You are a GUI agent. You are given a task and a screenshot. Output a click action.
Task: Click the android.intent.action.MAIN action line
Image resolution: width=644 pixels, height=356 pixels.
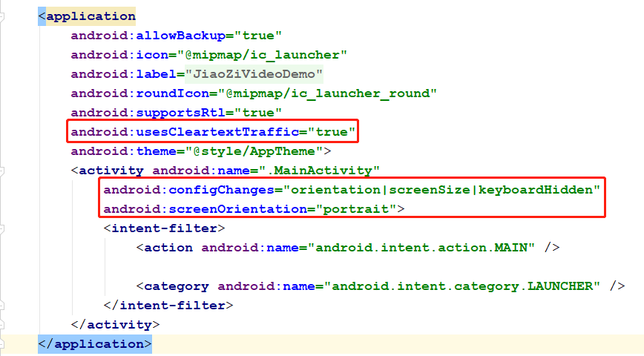(348, 248)
